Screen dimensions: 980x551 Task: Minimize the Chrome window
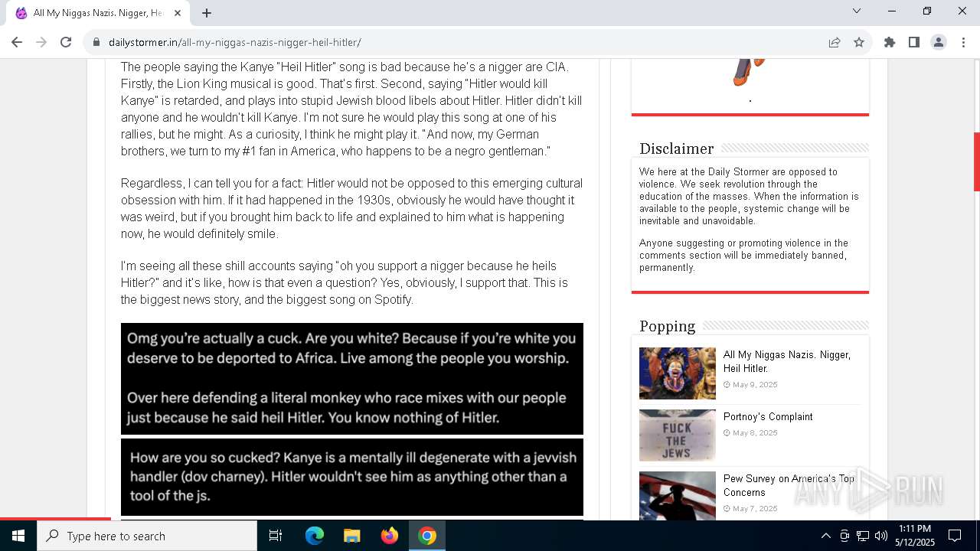click(x=892, y=11)
